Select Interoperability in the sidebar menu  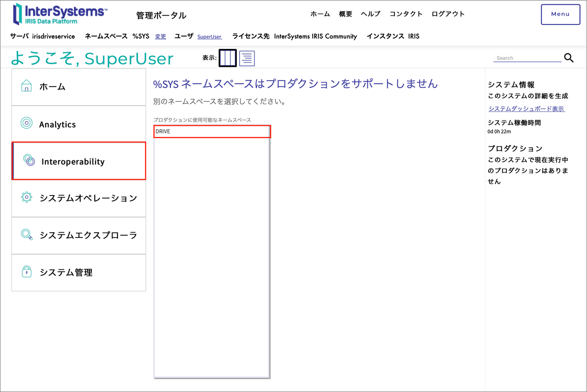tap(79, 161)
